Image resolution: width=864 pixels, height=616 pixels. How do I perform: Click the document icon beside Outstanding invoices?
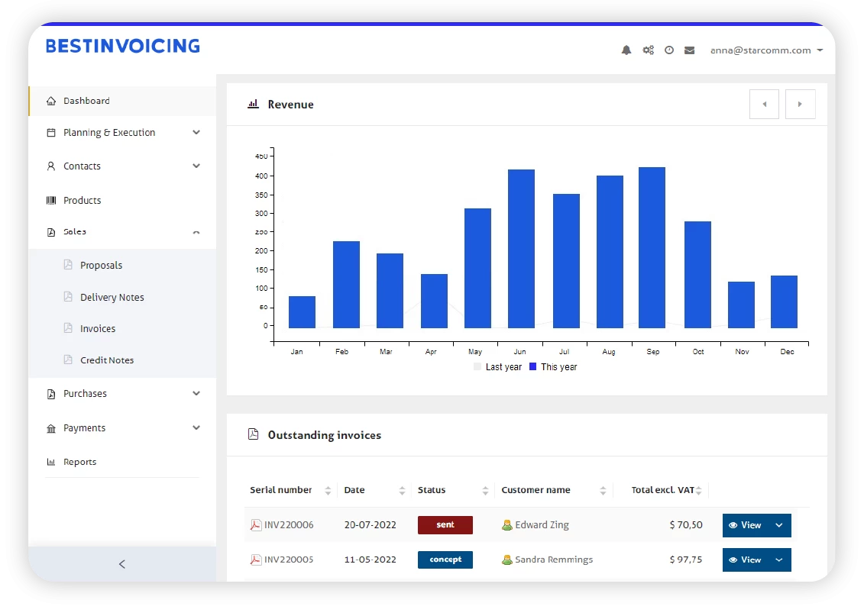point(252,433)
